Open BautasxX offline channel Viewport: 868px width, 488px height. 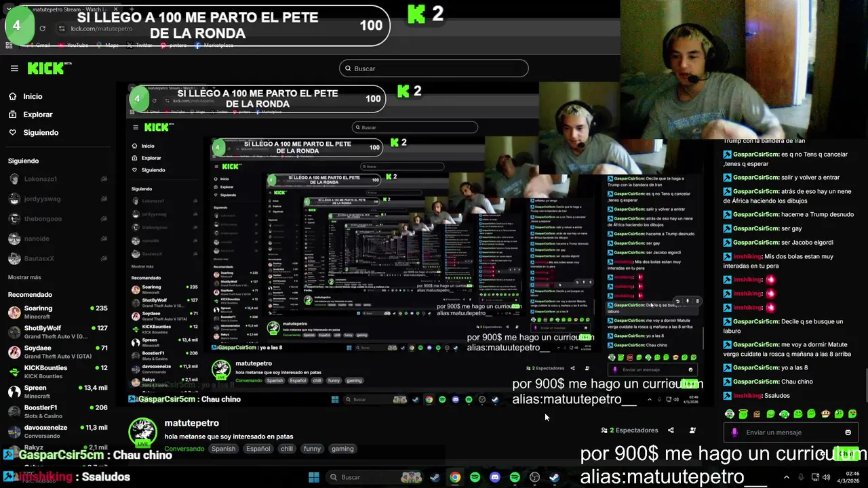click(x=58, y=258)
